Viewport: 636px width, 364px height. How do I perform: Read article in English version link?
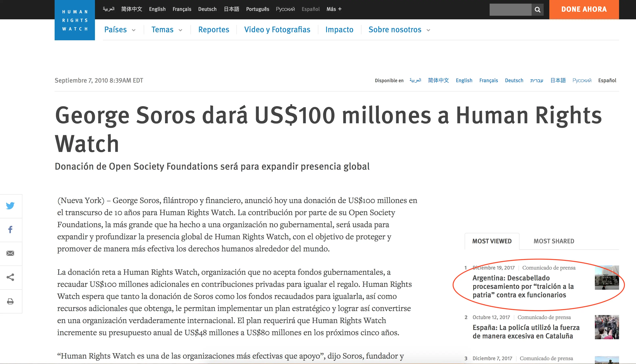[464, 81]
